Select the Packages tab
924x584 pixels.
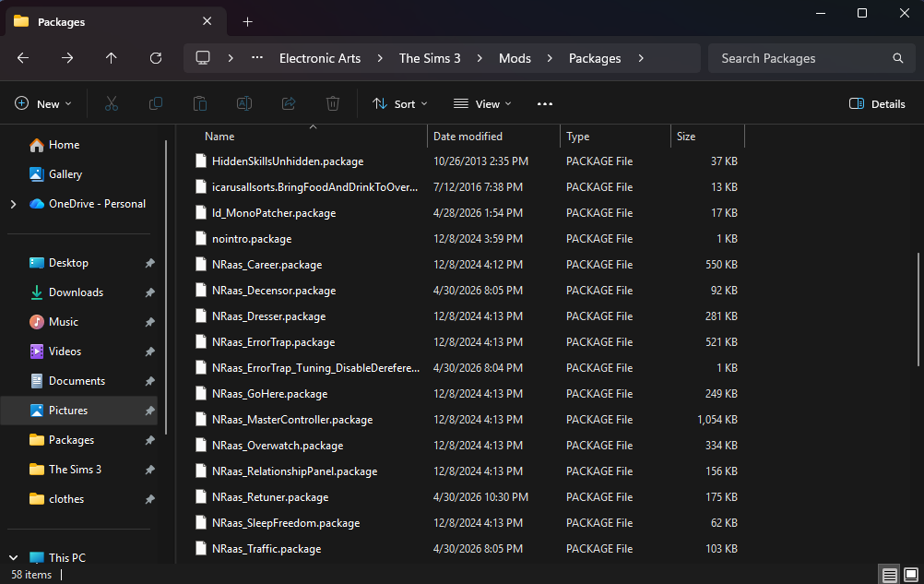pyautogui.click(x=115, y=22)
